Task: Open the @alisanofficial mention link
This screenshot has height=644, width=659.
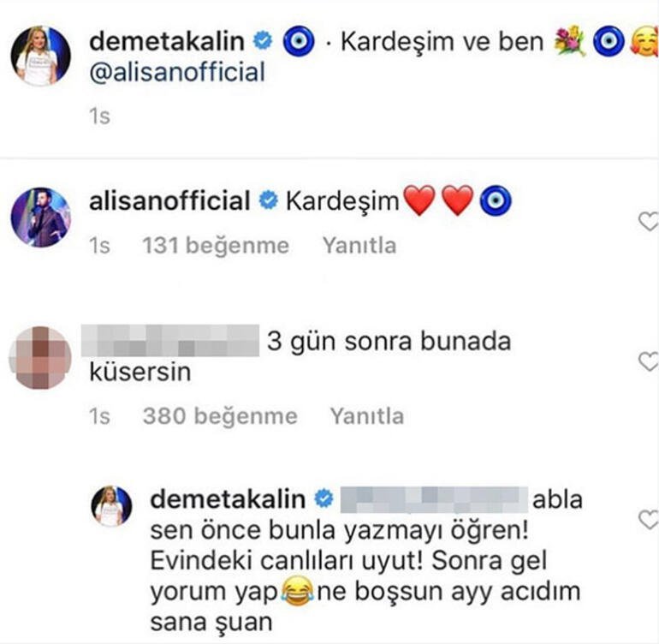Action: click(177, 72)
